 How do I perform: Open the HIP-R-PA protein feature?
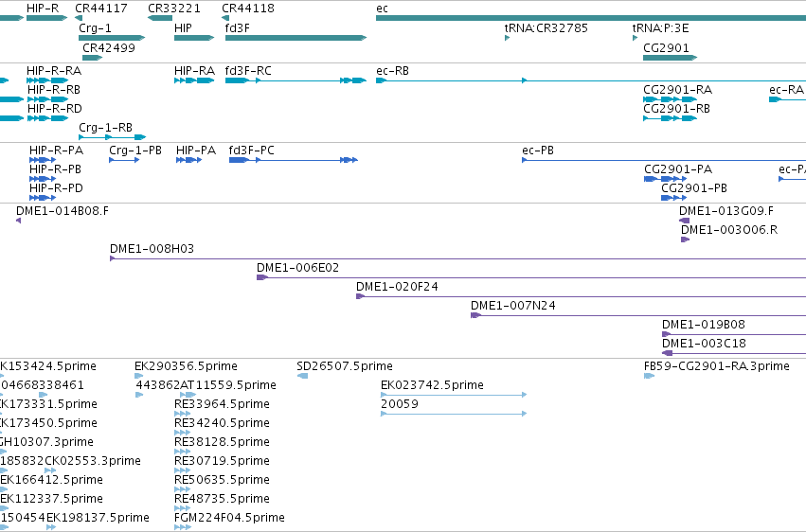point(43,160)
